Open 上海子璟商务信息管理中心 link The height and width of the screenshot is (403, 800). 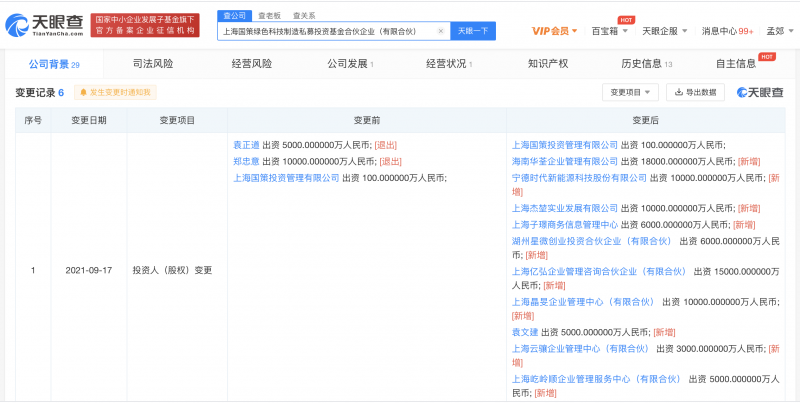point(565,224)
